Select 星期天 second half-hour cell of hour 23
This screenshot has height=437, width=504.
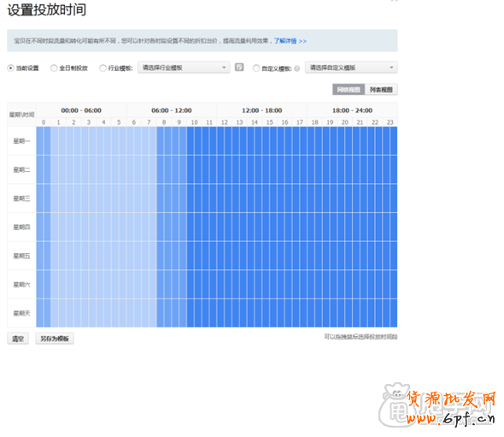tap(394, 313)
